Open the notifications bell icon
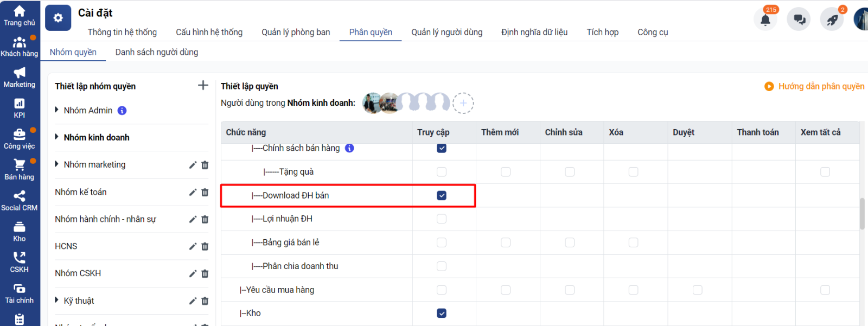 (x=765, y=20)
